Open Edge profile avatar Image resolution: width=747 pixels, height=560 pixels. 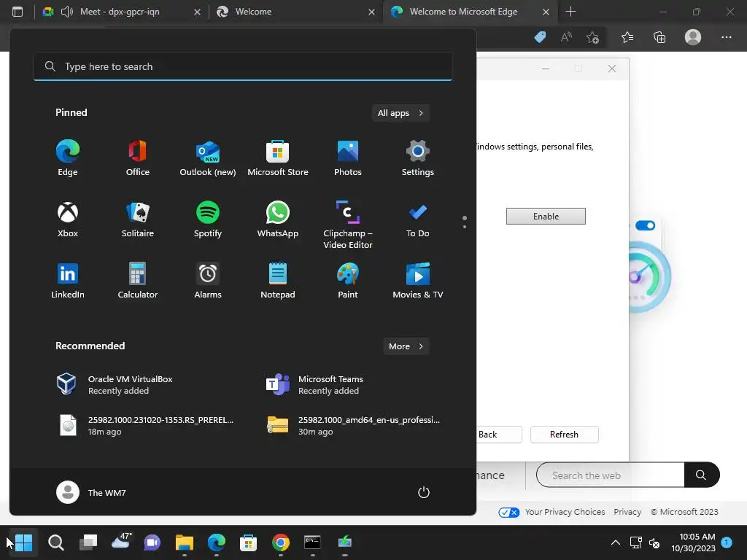[x=693, y=37]
